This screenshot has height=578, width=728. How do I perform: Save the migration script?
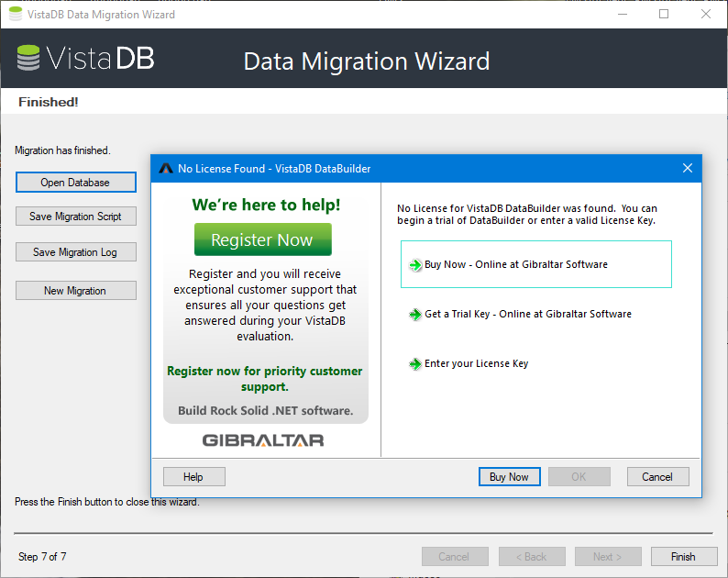pyautogui.click(x=76, y=216)
